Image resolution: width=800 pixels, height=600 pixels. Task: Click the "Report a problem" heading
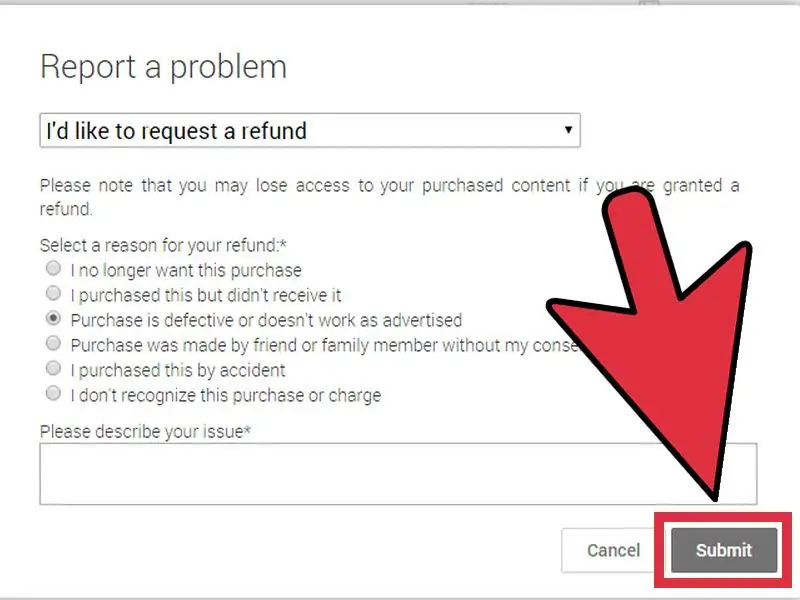(163, 67)
